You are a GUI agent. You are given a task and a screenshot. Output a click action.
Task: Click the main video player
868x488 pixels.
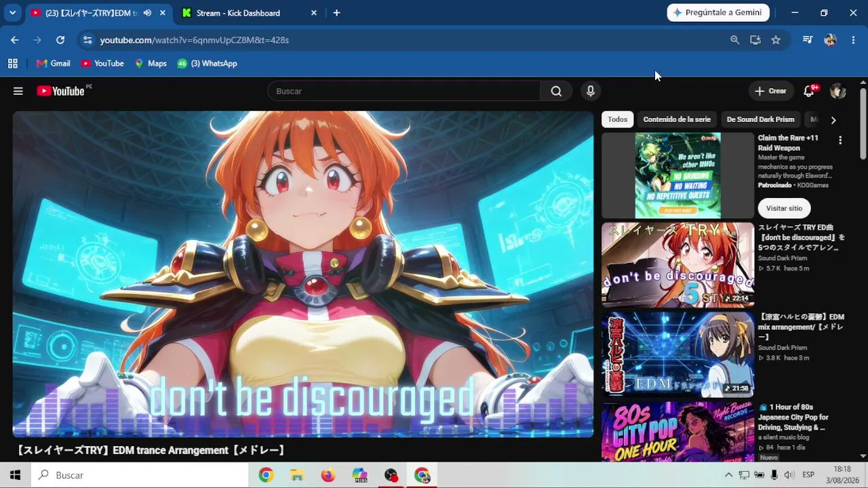(x=302, y=274)
